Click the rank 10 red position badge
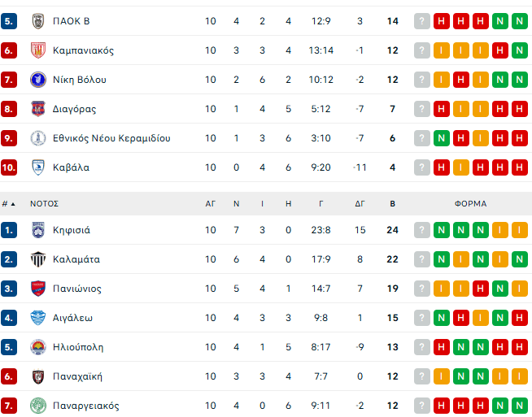Image resolution: width=532 pixels, height=417 pixels. pyautogui.click(x=9, y=167)
